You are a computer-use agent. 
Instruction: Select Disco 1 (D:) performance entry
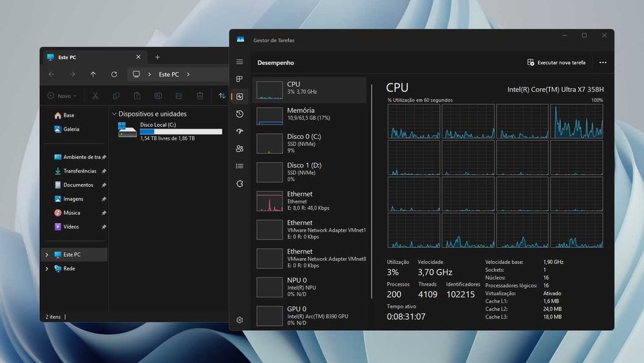[x=309, y=172]
